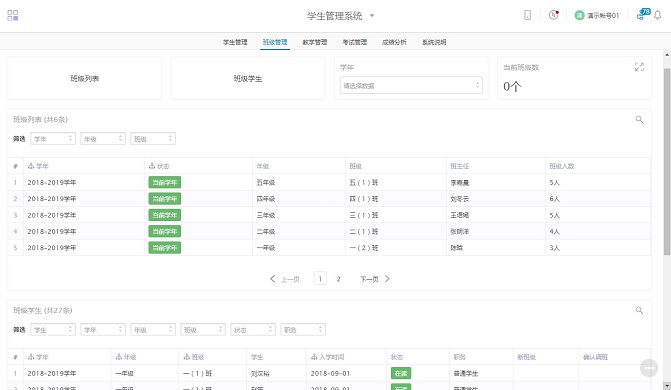The image size is (671, 390).
Task: Switch to the 教学管理 tab
Action: (315, 42)
